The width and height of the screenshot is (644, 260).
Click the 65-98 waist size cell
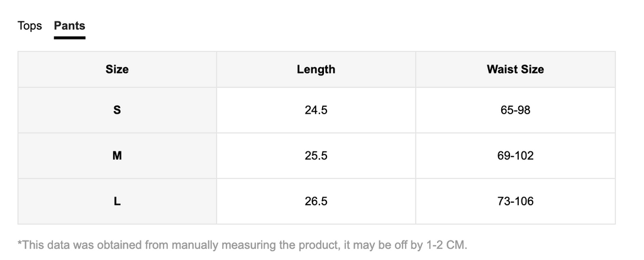click(x=516, y=110)
